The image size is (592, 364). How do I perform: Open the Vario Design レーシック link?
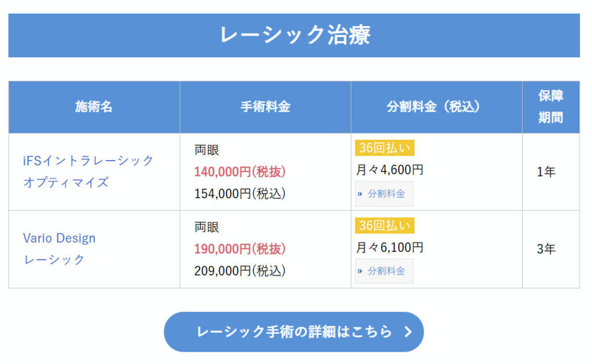coord(59,248)
